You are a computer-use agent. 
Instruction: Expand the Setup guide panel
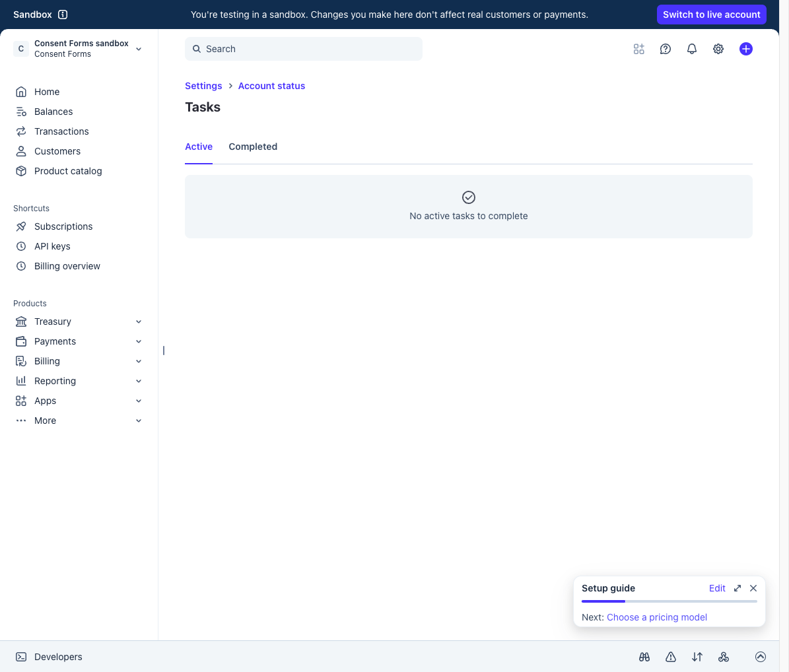tap(738, 589)
